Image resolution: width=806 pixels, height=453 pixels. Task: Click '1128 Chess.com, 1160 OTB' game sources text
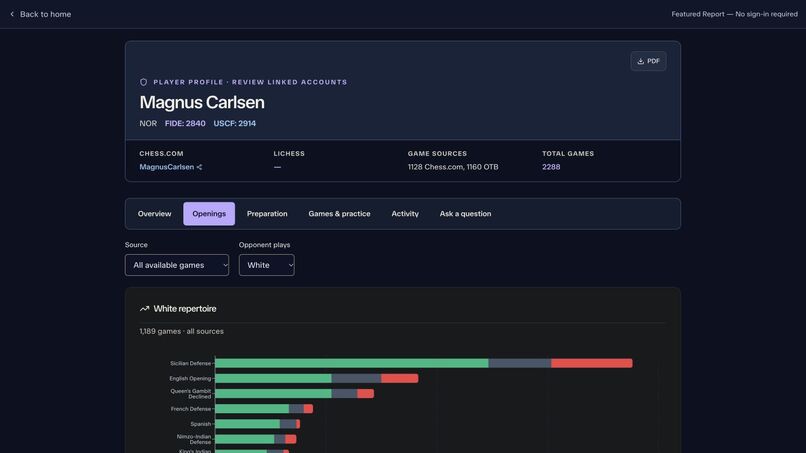(453, 167)
